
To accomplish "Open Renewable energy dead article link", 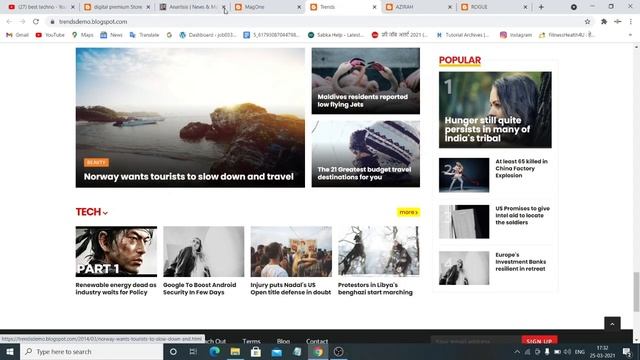I will [116, 289].
